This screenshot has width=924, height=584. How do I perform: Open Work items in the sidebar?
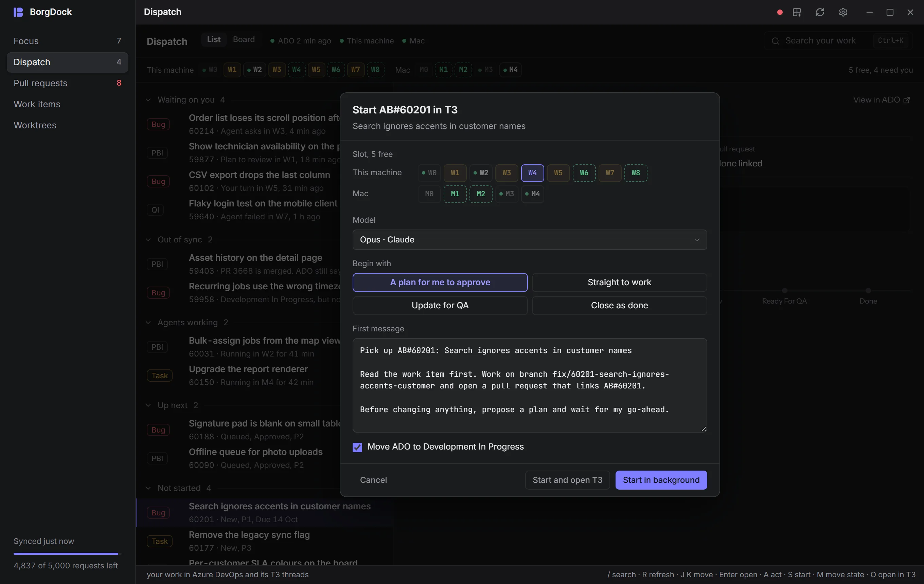point(68,104)
